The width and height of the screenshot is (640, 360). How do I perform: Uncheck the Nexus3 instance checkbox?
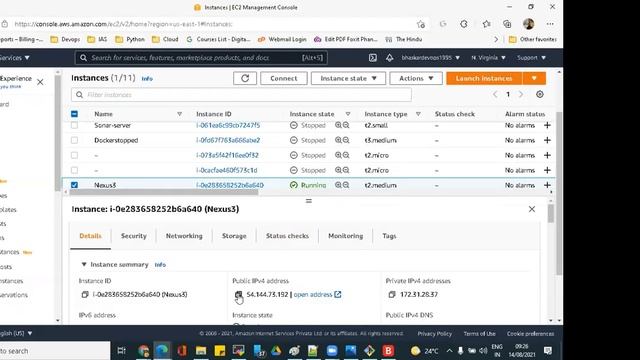[x=74, y=185]
